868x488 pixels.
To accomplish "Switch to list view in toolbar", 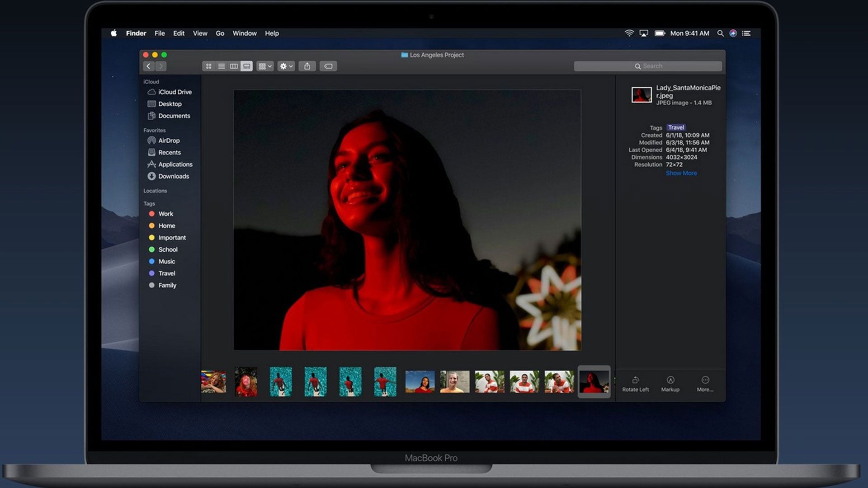I will [x=221, y=66].
